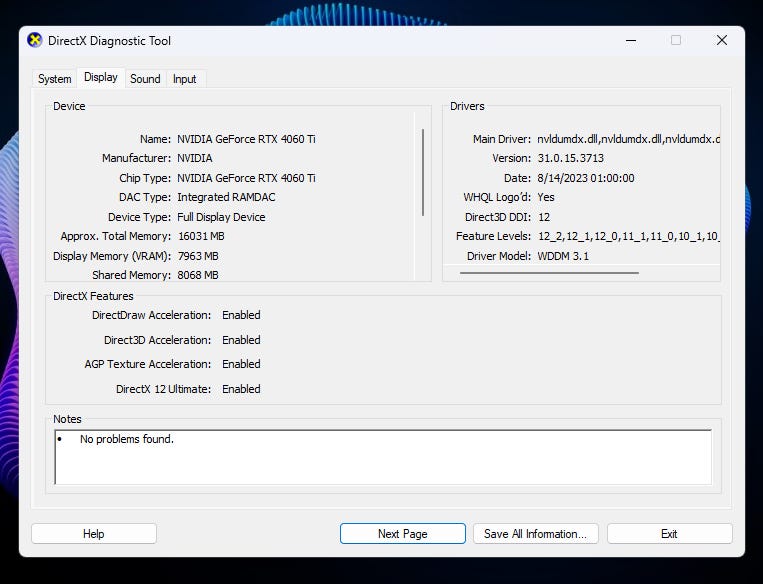Click DirectDraw Acceleration Enabled value
The height and width of the screenshot is (584, 763).
241,315
